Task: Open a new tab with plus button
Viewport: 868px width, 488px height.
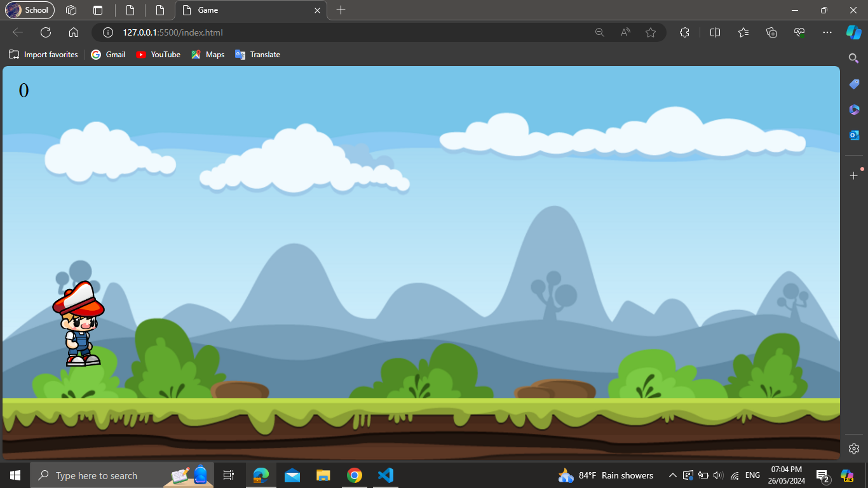Action: (x=341, y=10)
